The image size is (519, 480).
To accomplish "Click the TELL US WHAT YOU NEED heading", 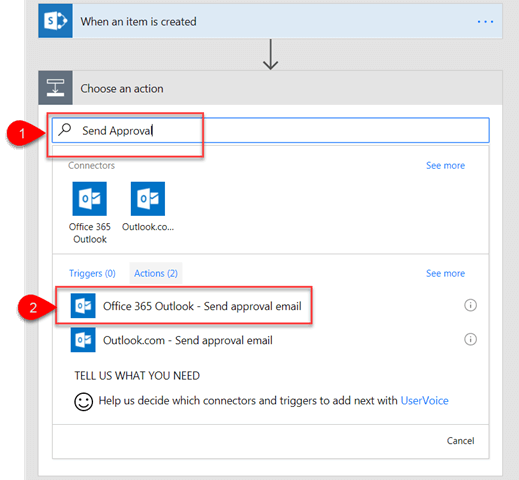I will pyautogui.click(x=137, y=376).
